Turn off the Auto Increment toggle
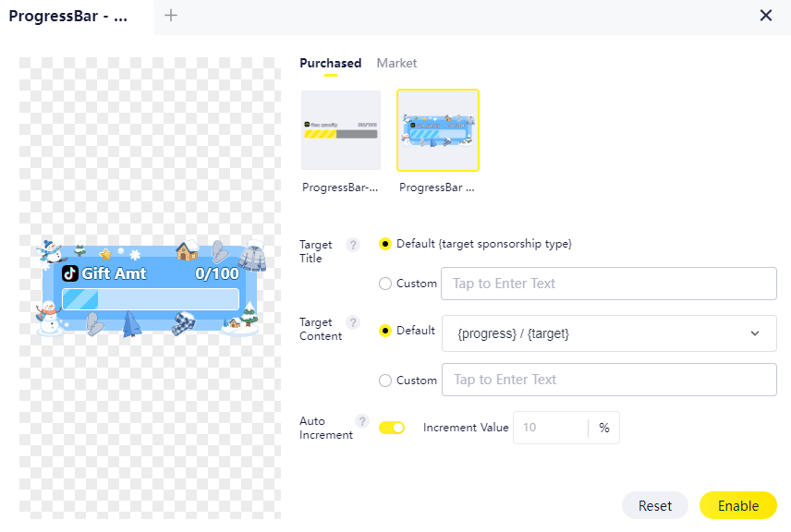 pos(392,428)
